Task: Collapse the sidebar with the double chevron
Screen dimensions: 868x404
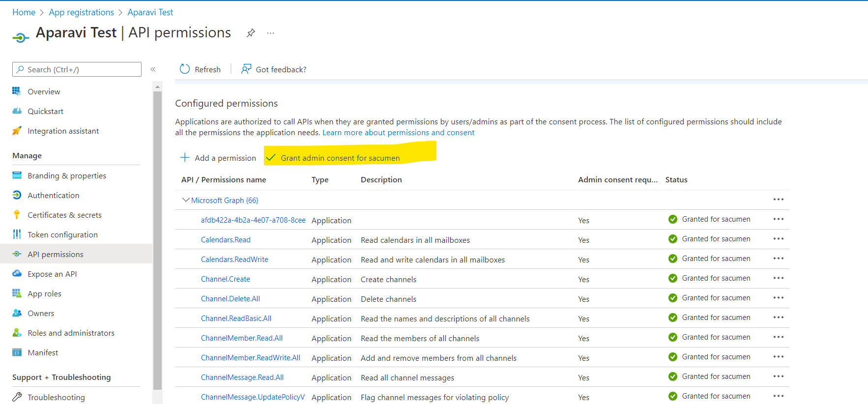Action: click(x=153, y=69)
